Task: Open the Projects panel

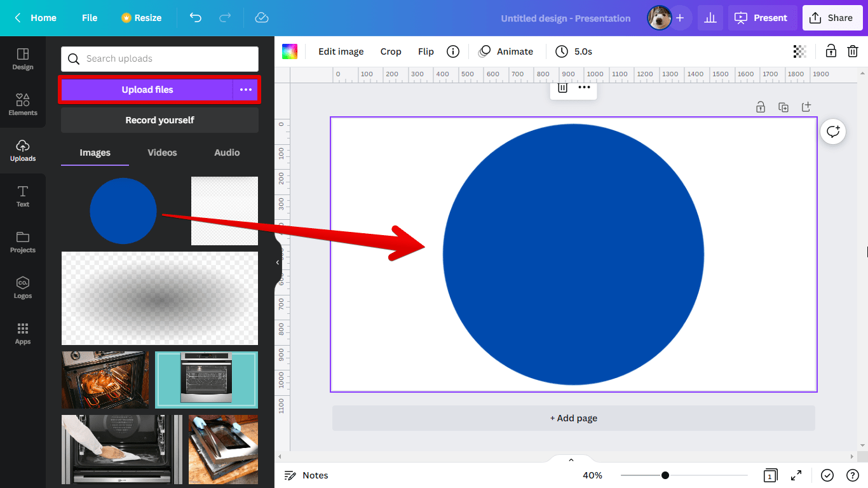Action: click(x=23, y=241)
